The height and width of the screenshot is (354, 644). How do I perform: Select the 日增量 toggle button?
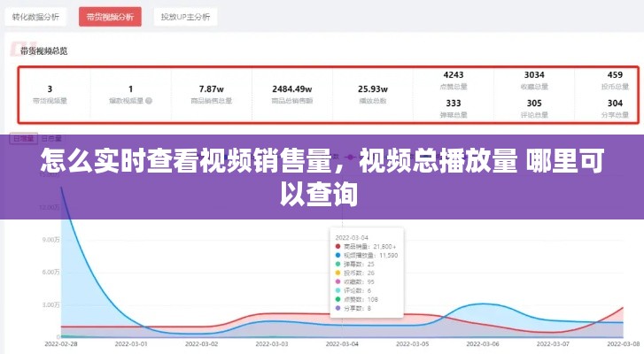click(22, 139)
